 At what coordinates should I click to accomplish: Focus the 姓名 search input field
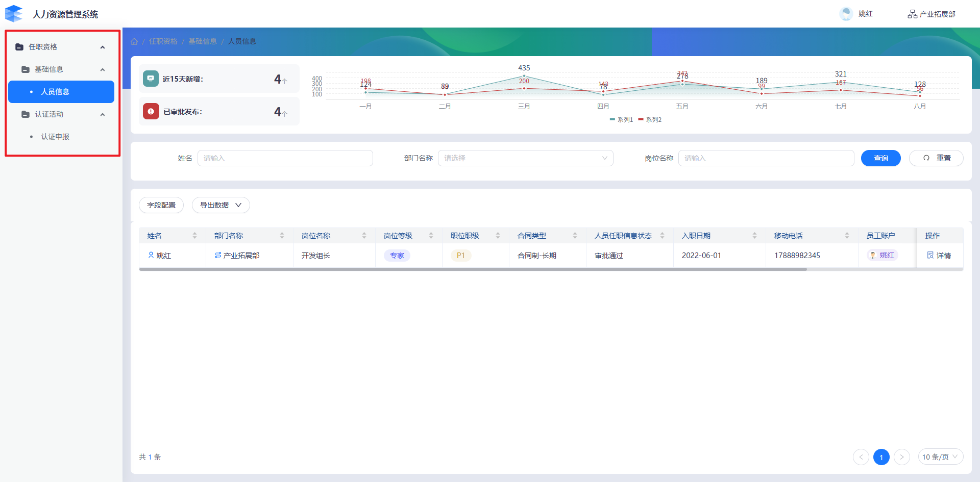285,158
